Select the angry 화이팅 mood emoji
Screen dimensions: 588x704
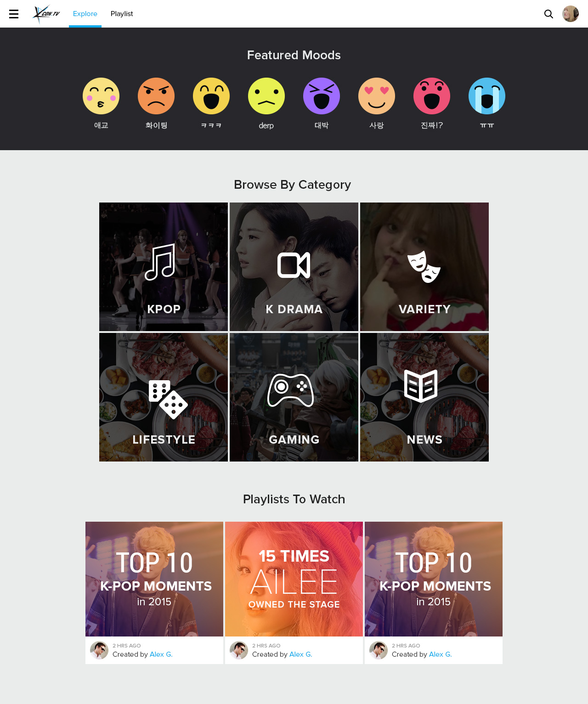[156, 96]
